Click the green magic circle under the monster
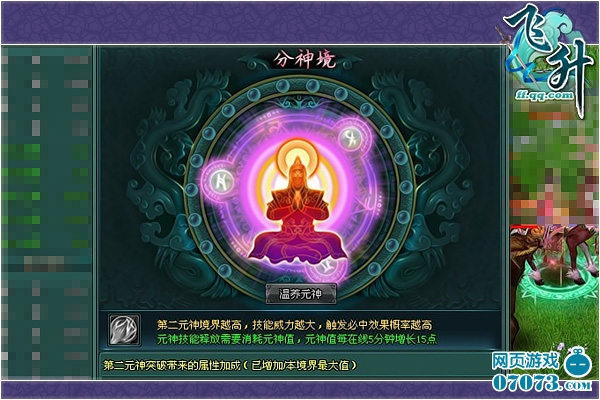 (557, 284)
